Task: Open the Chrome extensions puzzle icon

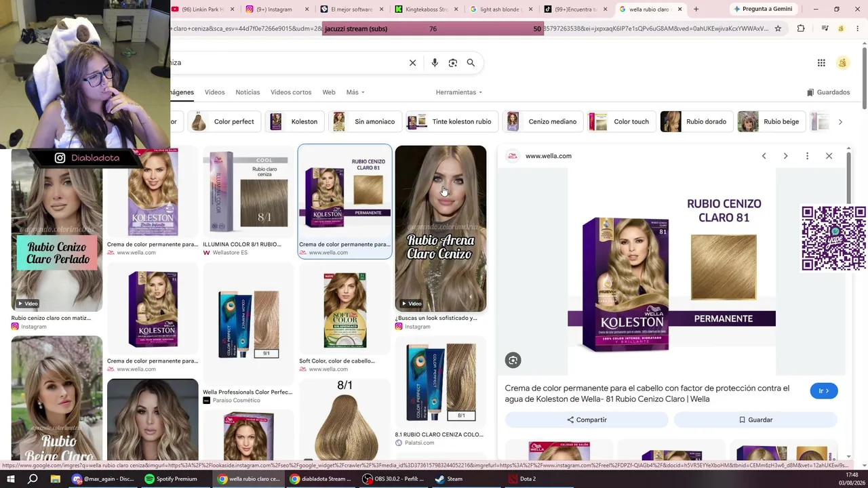Action: [801, 28]
